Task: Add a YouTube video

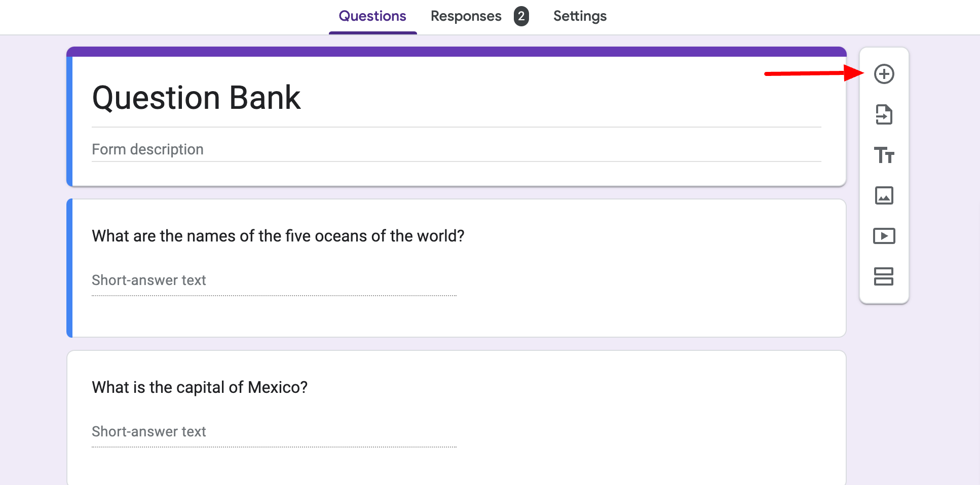Action: [884, 235]
